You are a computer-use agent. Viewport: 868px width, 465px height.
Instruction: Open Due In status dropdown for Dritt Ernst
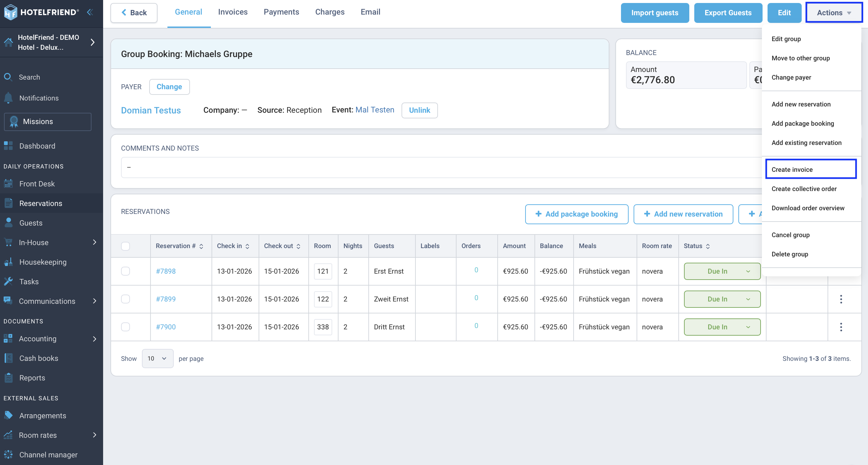(722, 327)
